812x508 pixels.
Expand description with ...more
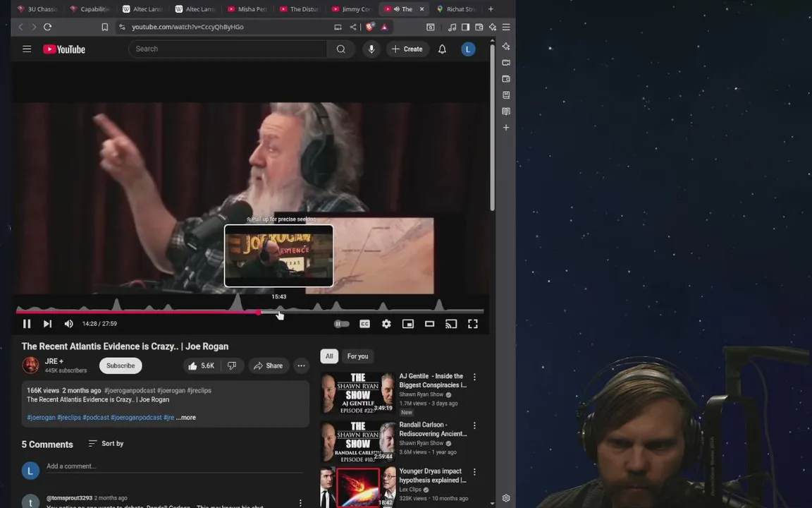tap(186, 418)
